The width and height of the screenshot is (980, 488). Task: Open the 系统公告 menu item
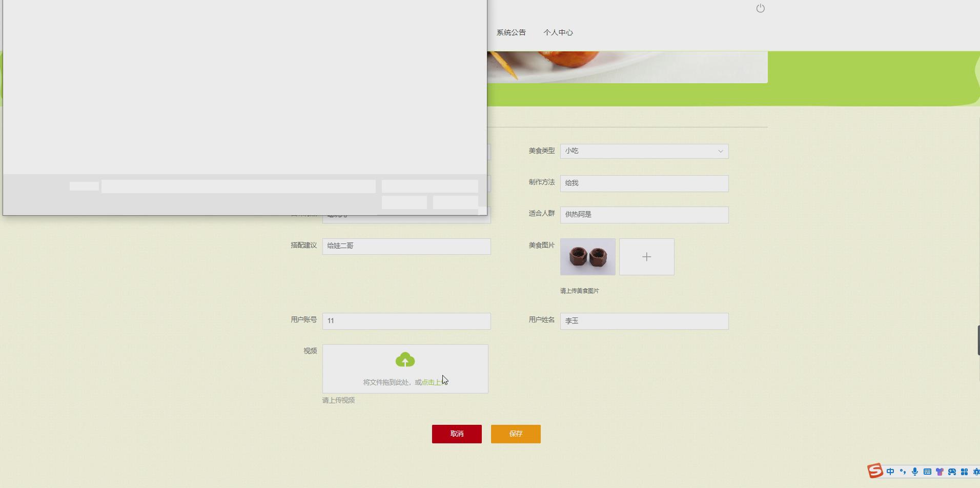point(511,32)
